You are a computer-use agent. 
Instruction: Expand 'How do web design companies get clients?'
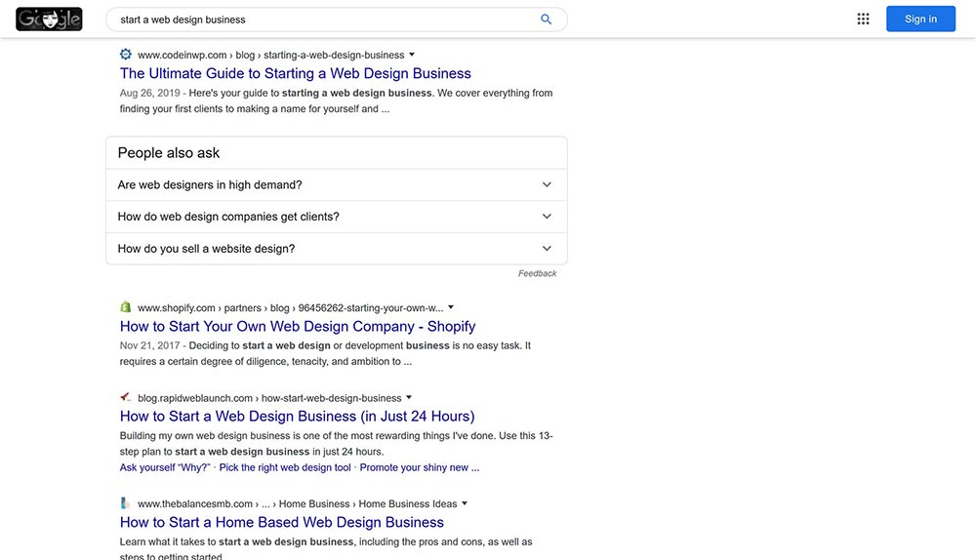(x=336, y=217)
